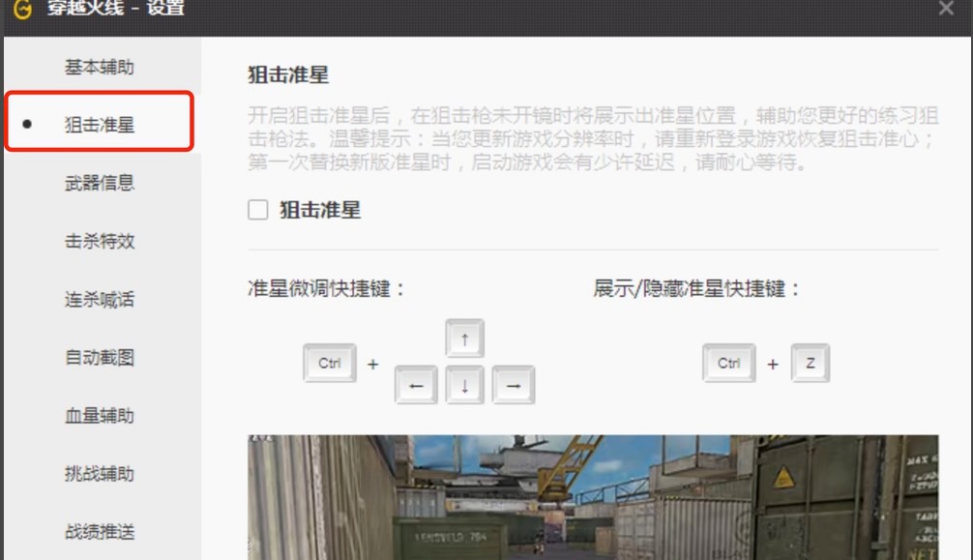Click the right arrow key icon

tap(514, 385)
